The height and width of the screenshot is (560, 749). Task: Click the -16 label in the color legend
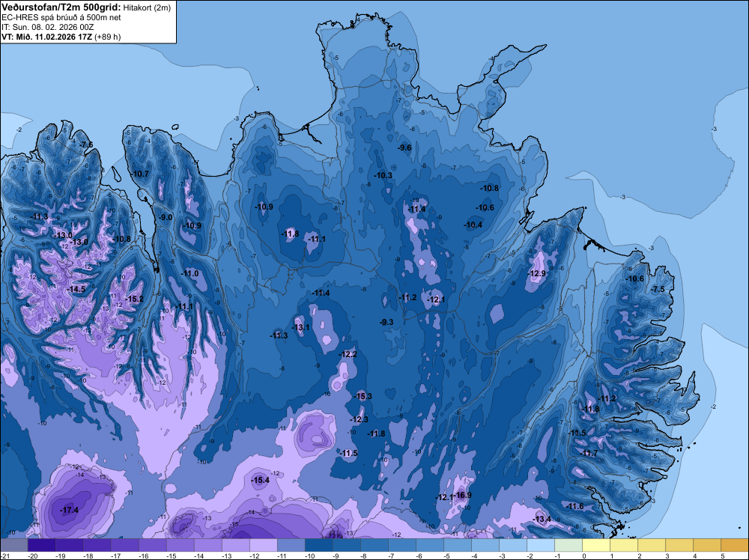tap(143, 556)
